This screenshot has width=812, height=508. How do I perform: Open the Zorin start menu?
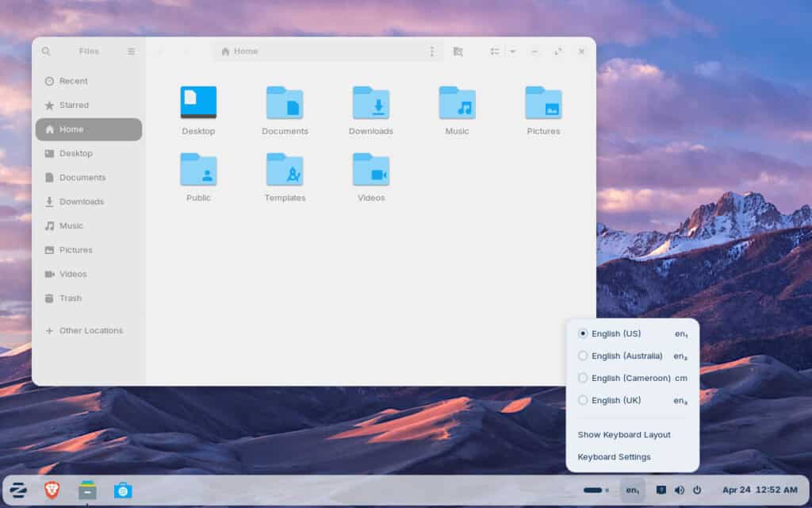pyautogui.click(x=18, y=490)
